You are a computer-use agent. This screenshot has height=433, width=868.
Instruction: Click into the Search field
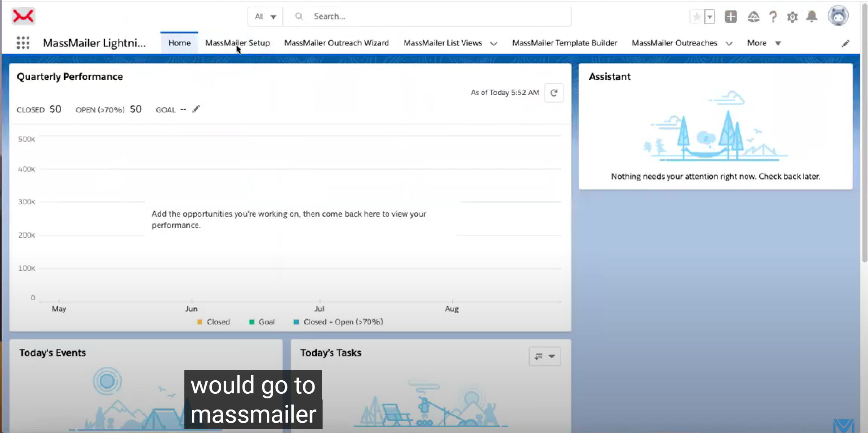(x=427, y=17)
